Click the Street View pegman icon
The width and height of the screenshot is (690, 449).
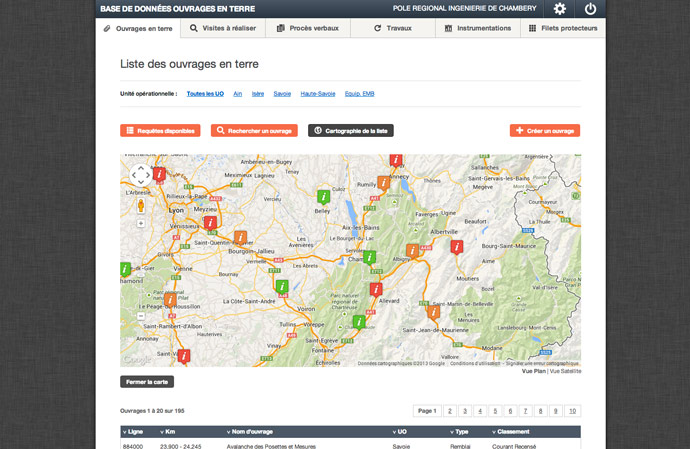tap(141, 206)
